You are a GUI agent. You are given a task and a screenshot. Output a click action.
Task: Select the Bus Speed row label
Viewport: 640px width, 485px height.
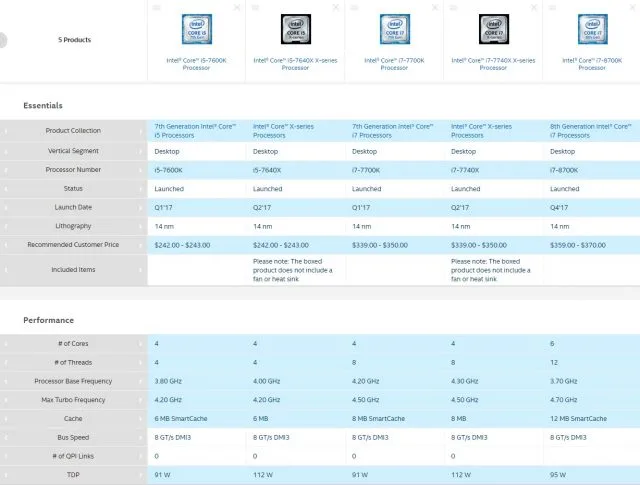(73, 438)
